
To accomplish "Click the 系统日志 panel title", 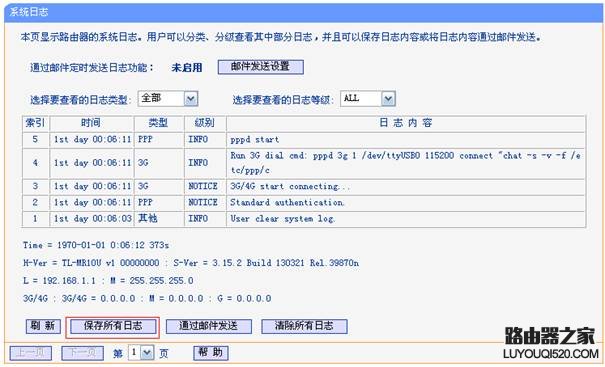I will [29, 12].
